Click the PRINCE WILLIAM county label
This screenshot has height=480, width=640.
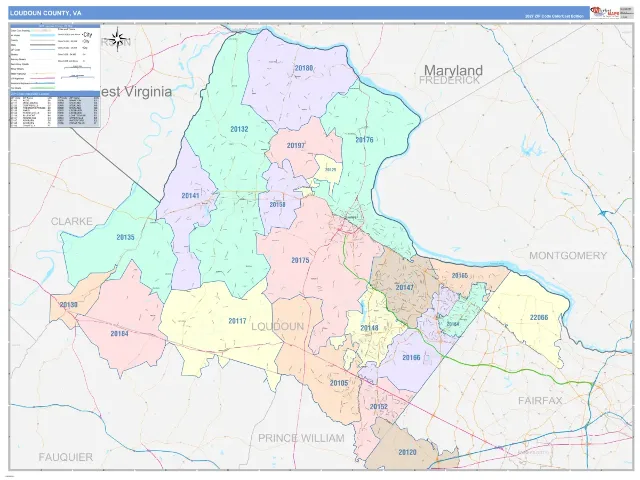301,438
